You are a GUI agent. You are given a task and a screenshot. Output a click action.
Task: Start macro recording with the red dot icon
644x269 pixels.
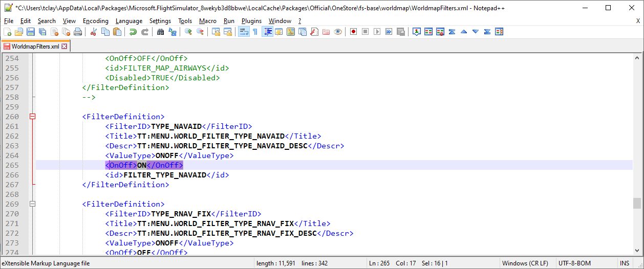[353, 32]
